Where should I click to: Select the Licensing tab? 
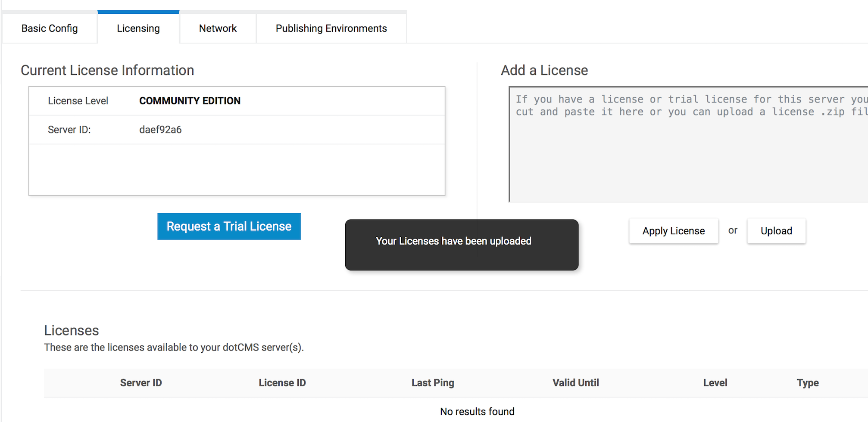tap(138, 28)
